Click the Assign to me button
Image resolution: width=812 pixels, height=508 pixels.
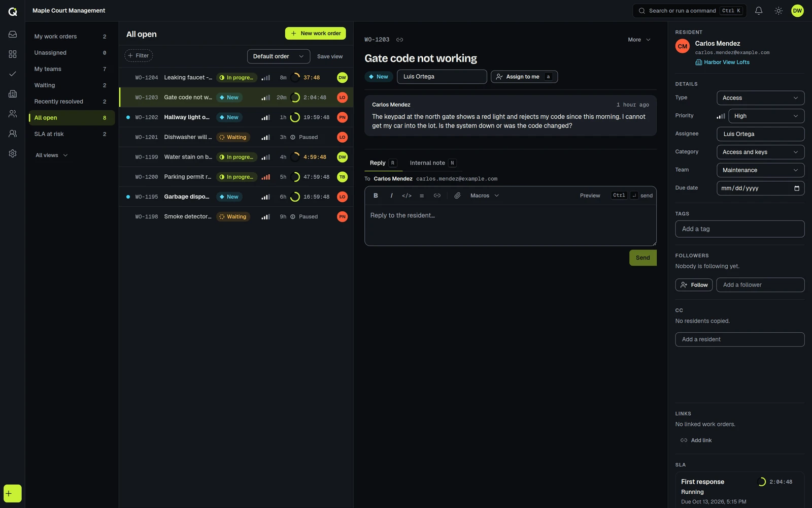click(524, 77)
